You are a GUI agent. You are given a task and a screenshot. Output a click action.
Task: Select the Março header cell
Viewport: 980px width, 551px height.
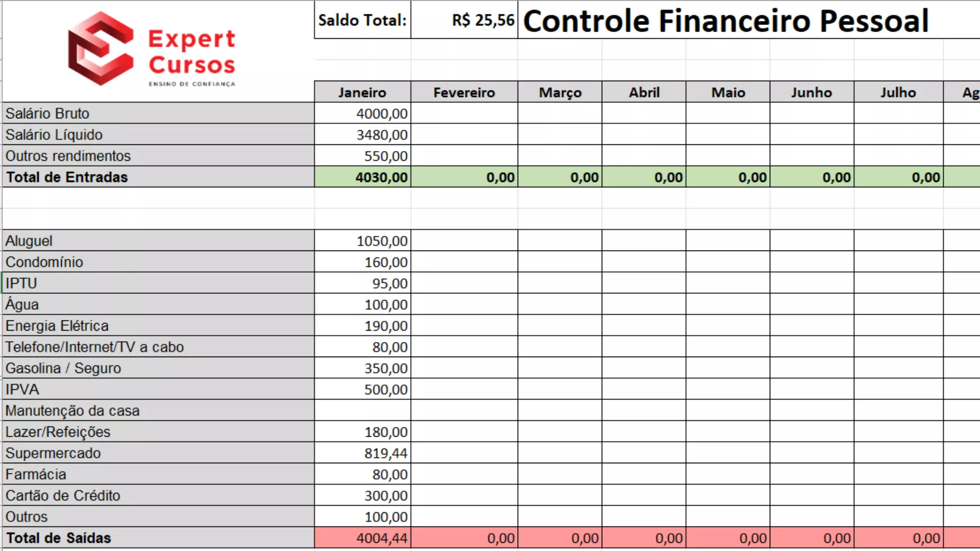pos(560,92)
